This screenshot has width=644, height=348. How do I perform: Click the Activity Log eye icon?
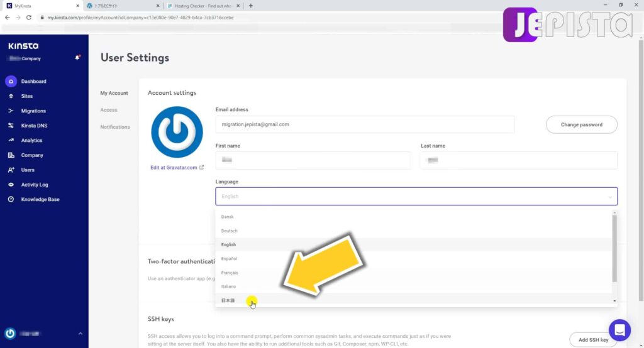[x=11, y=185]
